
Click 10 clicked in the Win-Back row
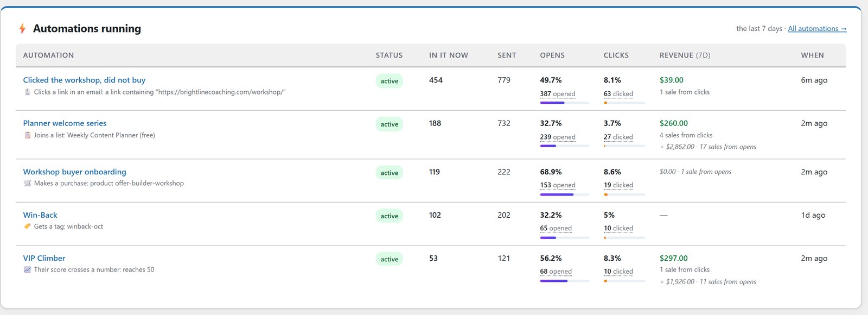618,229
